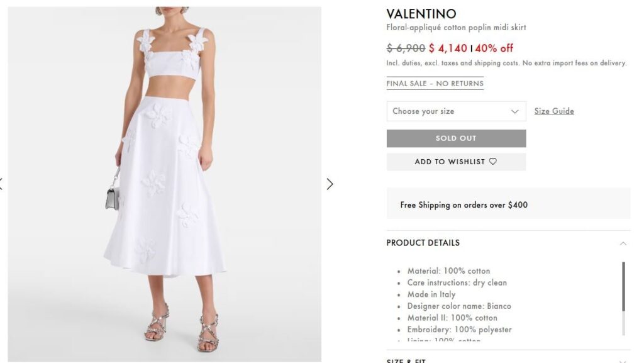Viewport: 644px width, 363px height.
Task: Click the wishlist heart icon
Action: pyautogui.click(x=493, y=162)
